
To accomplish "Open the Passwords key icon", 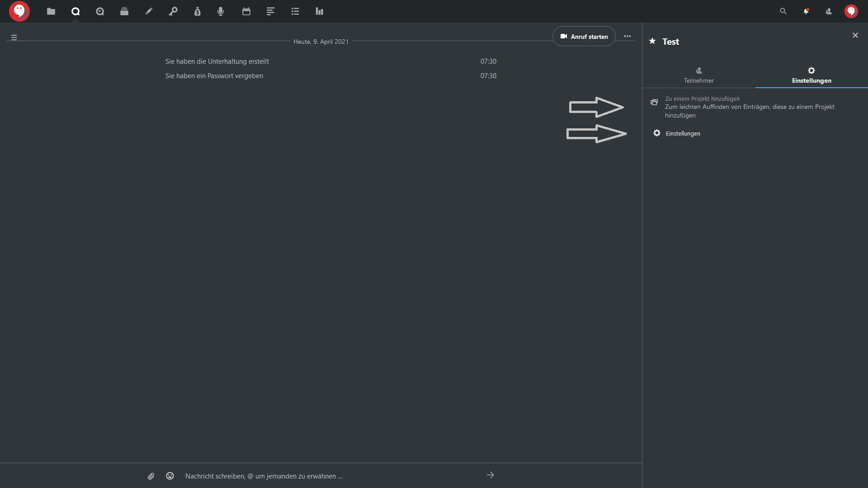I will [173, 11].
